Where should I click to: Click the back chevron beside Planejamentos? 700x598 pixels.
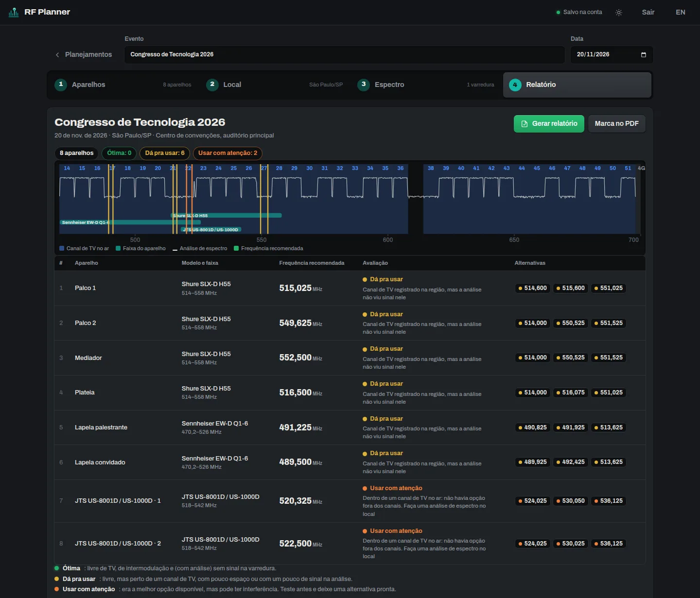coord(57,55)
